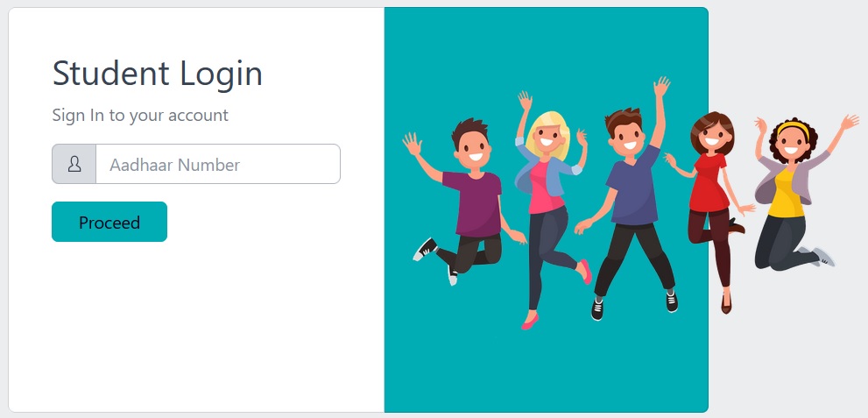Click the yellow top of curly-haired girl
This screenshot has width=868, height=418.
[785, 193]
